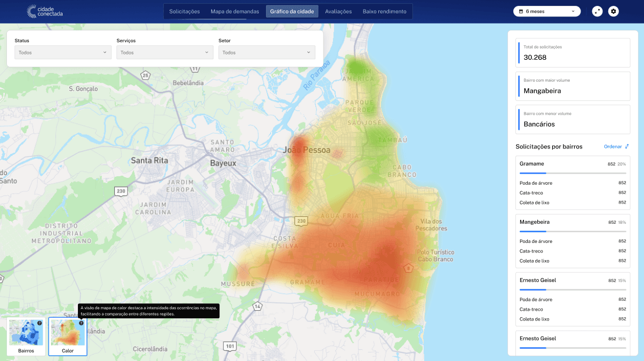Click the help icon on the Bairros thumbnail
Image resolution: width=644 pixels, height=361 pixels.
point(39,323)
